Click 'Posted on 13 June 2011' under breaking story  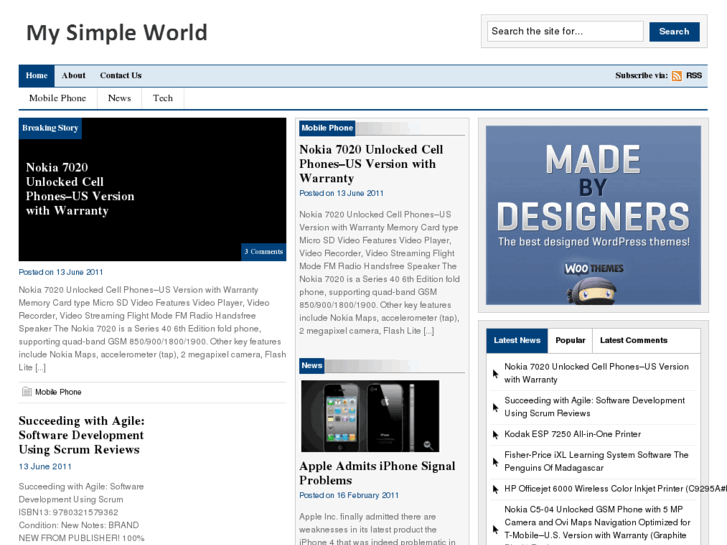click(x=61, y=272)
